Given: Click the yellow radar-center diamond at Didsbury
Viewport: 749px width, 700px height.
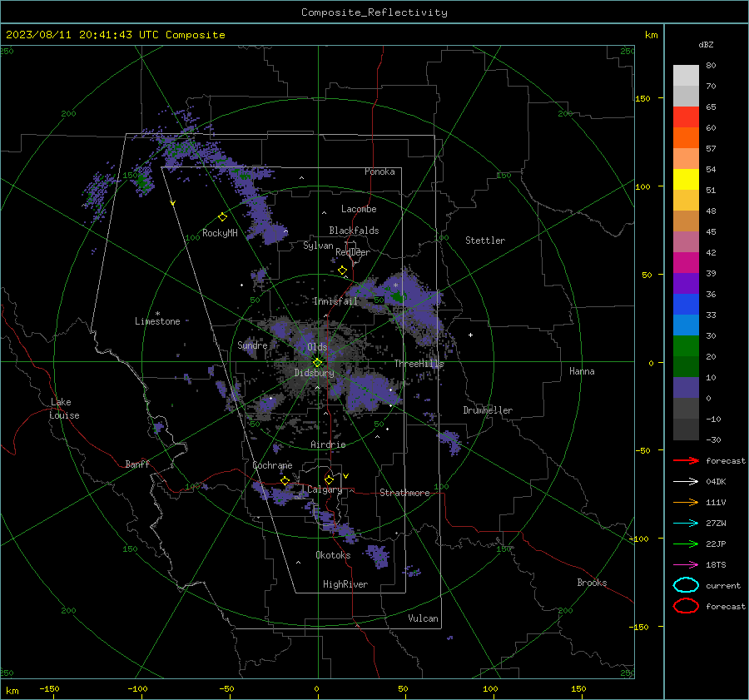Looking at the screenshot, I should 317,363.
